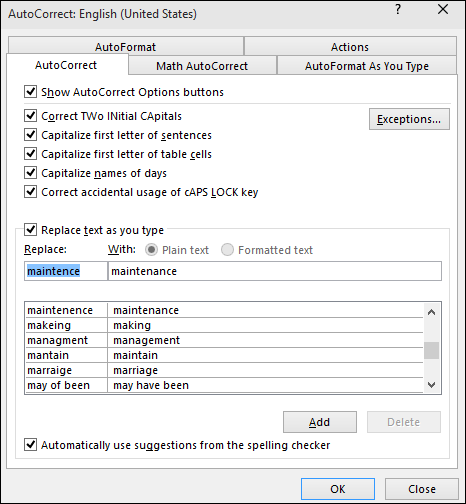
Task: Open the Exceptions button dialog
Action: pos(409,119)
